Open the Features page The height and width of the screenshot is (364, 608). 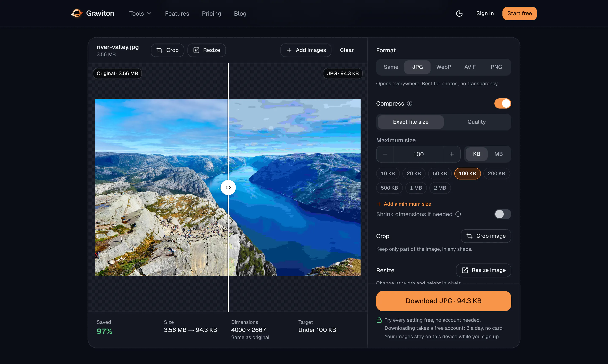click(177, 14)
